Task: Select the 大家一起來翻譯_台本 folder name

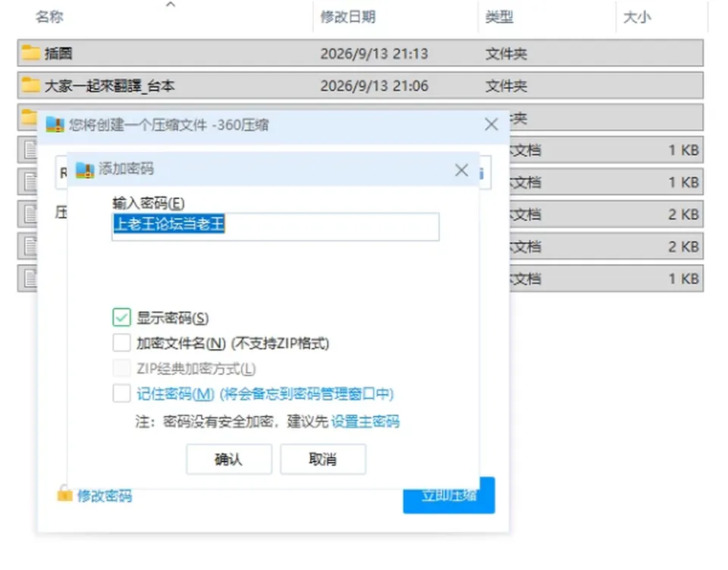Action: coord(109,86)
